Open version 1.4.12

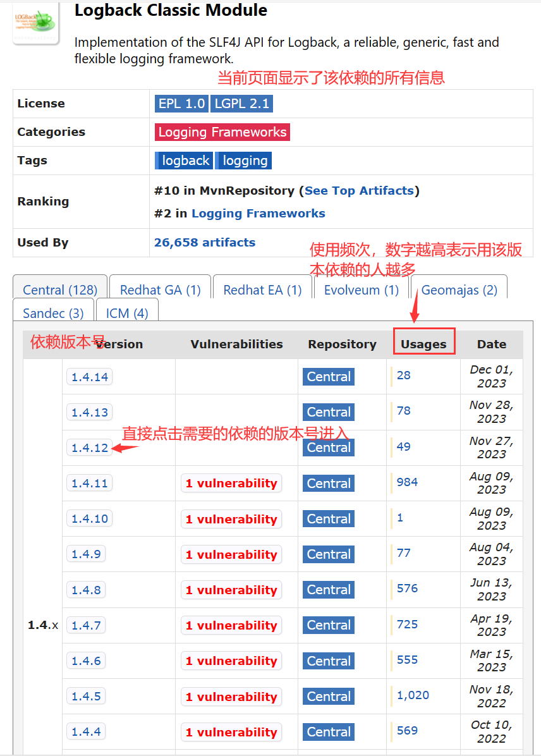pyautogui.click(x=90, y=448)
